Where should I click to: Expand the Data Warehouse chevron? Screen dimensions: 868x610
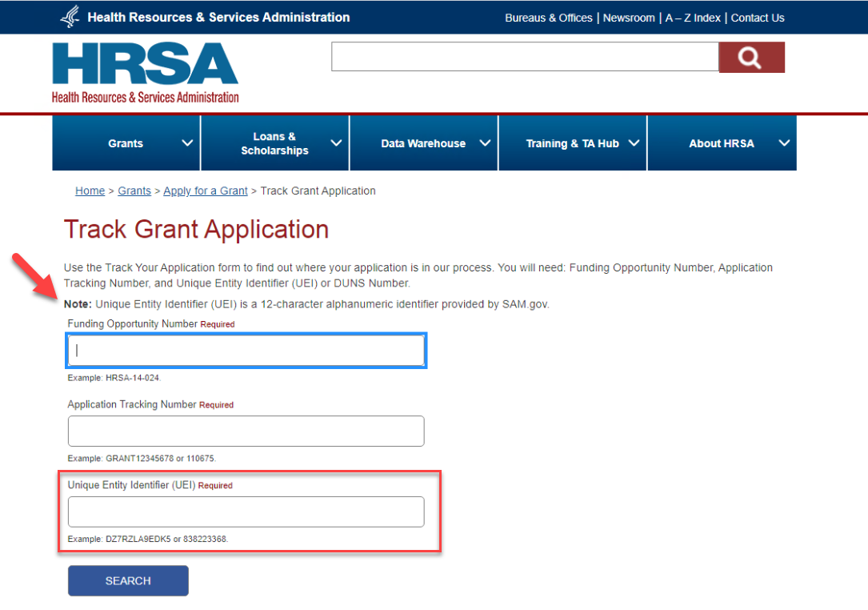pos(485,143)
